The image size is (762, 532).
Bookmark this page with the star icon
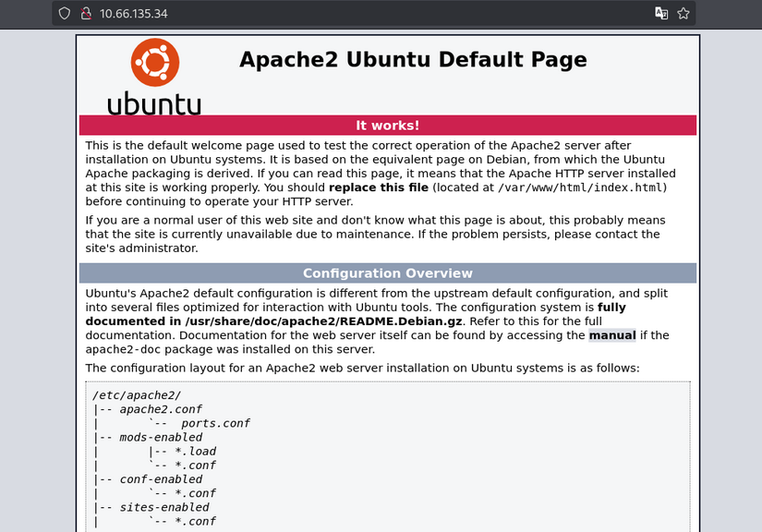click(x=683, y=14)
